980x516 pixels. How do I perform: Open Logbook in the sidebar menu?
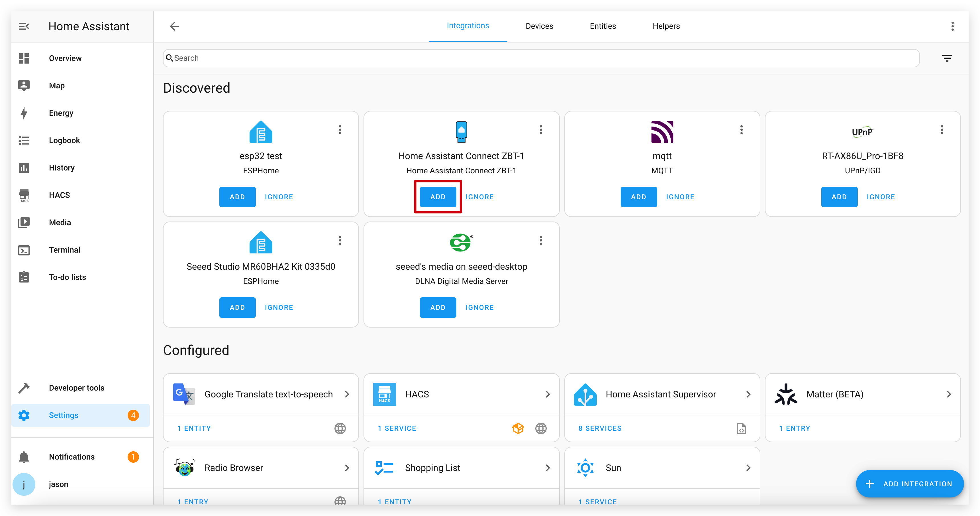point(80,141)
